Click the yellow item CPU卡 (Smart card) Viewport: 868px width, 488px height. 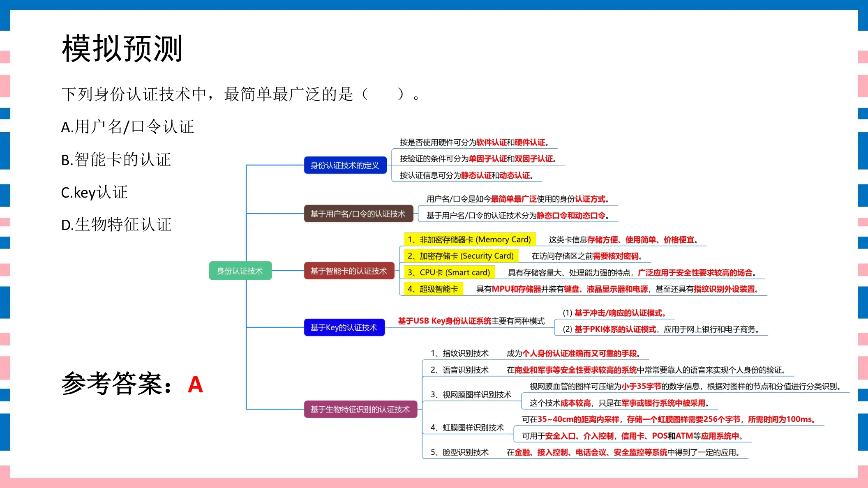[x=449, y=272]
